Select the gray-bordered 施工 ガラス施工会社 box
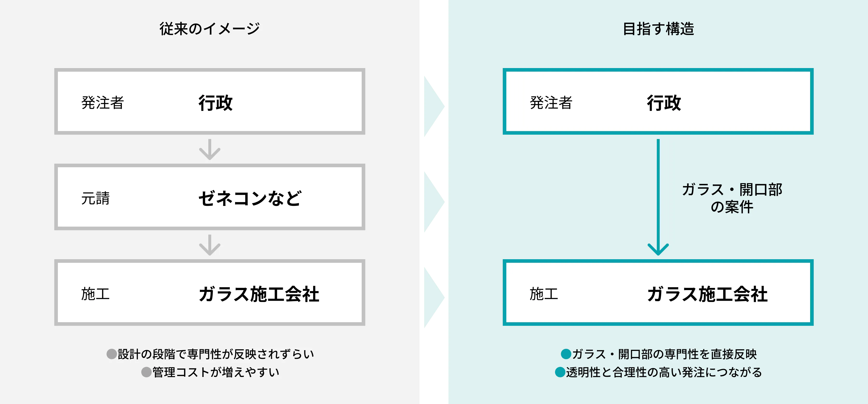 point(210,292)
